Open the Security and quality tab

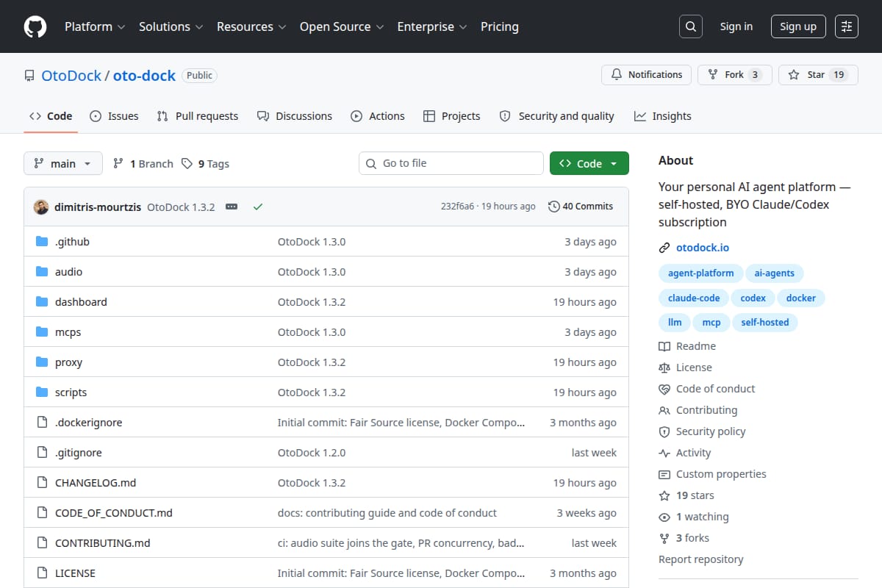(x=556, y=116)
